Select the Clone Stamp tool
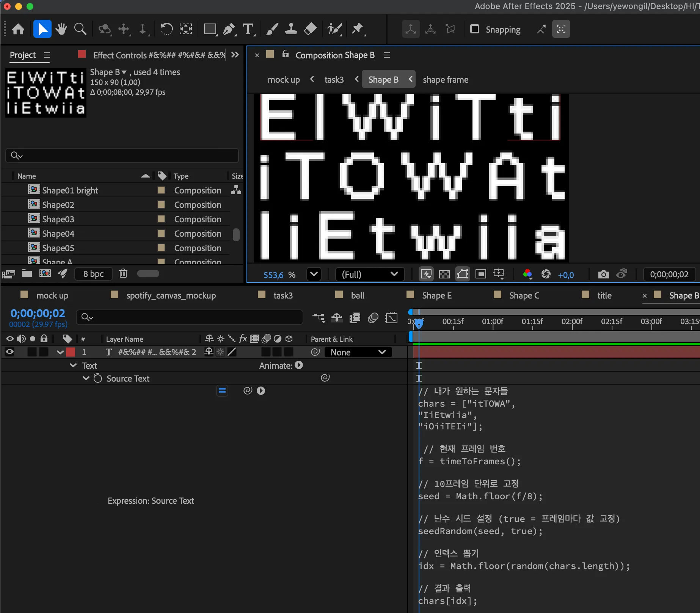This screenshot has width=700, height=613. [291, 29]
